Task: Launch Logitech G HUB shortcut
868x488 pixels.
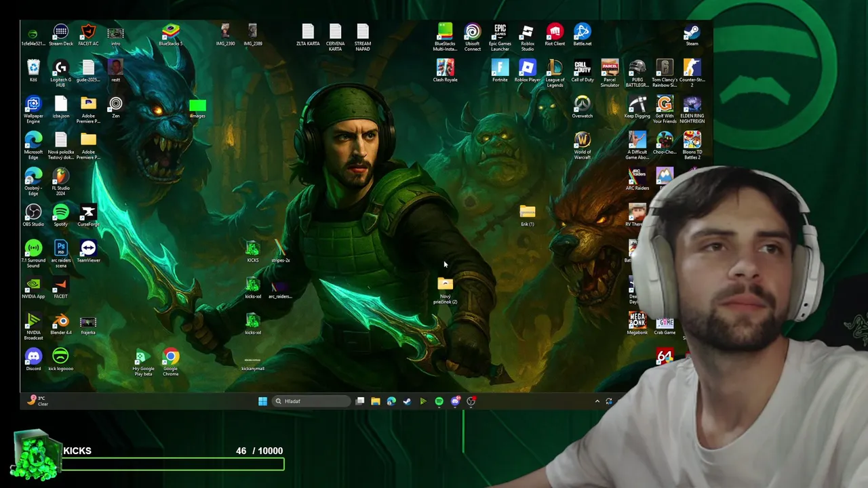Action: point(61,74)
